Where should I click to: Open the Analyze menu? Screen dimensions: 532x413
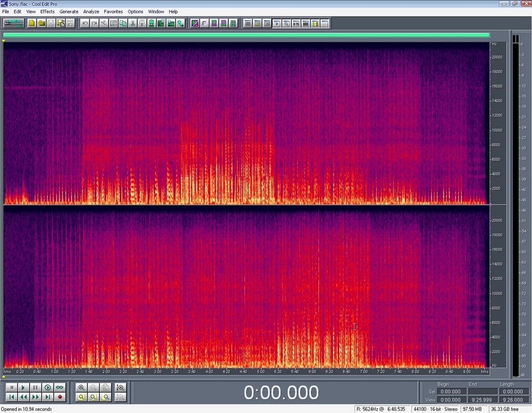[91, 12]
